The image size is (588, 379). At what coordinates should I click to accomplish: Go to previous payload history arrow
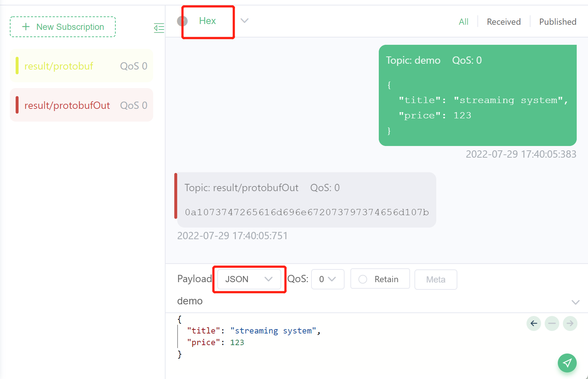tap(534, 323)
